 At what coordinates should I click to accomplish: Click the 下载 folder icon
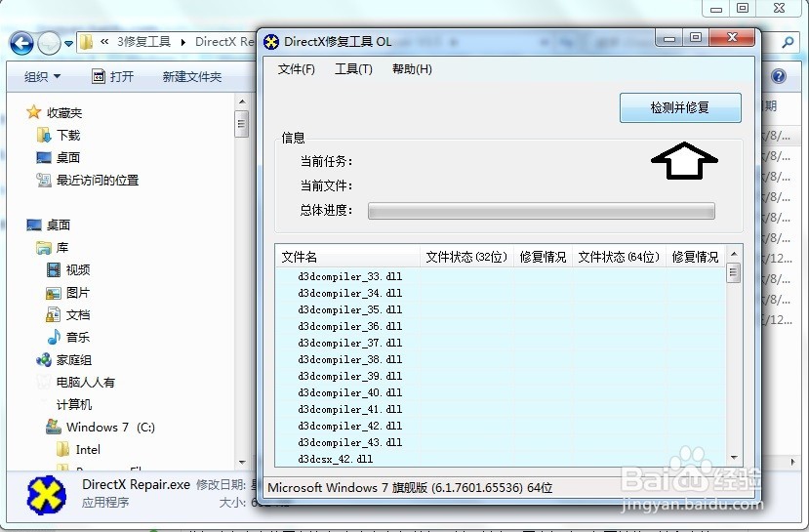[44, 135]
